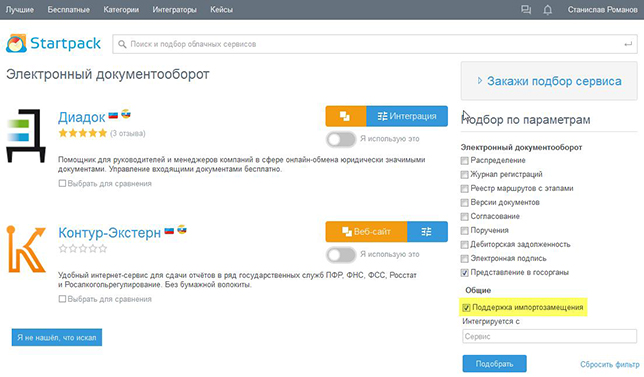The image size is (644, 377).
Task: Open the Контур-Экстерн service logo
Action: [26, 249]
